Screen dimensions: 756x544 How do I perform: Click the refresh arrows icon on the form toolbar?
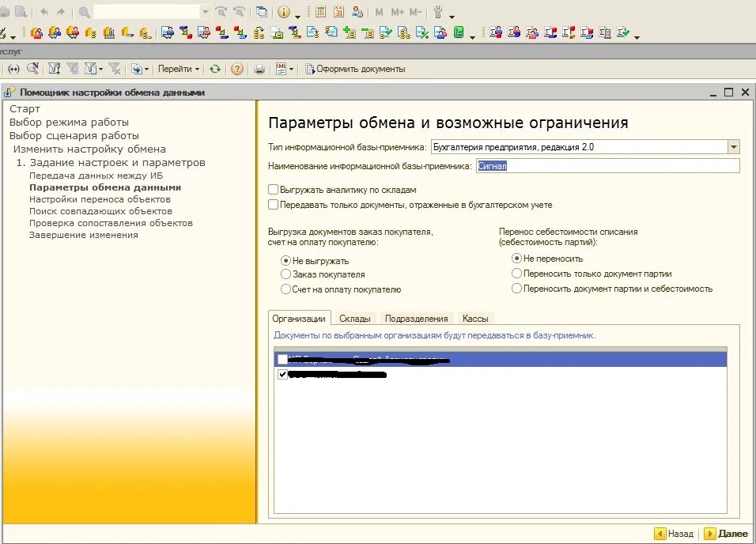pyautogui.click(x=215, y=69)
